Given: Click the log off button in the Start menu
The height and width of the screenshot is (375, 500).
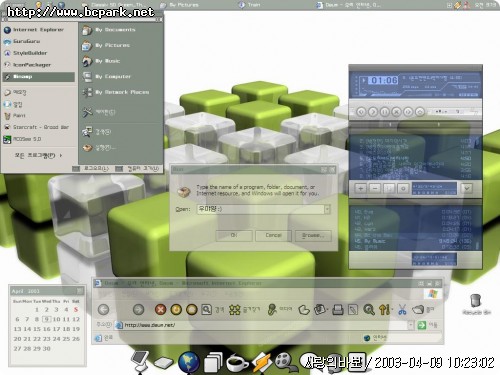Looking at the screenshot, I should (x=91, y=169).
